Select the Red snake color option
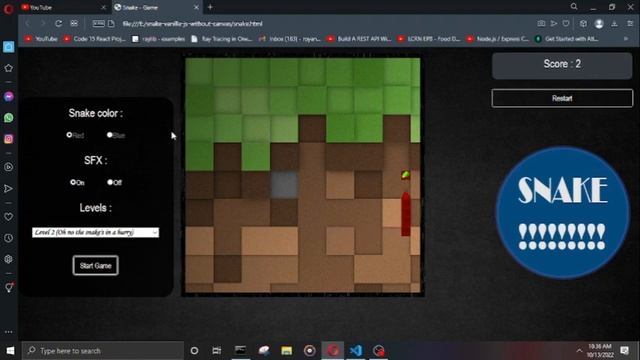 click(x=69, y=135)
